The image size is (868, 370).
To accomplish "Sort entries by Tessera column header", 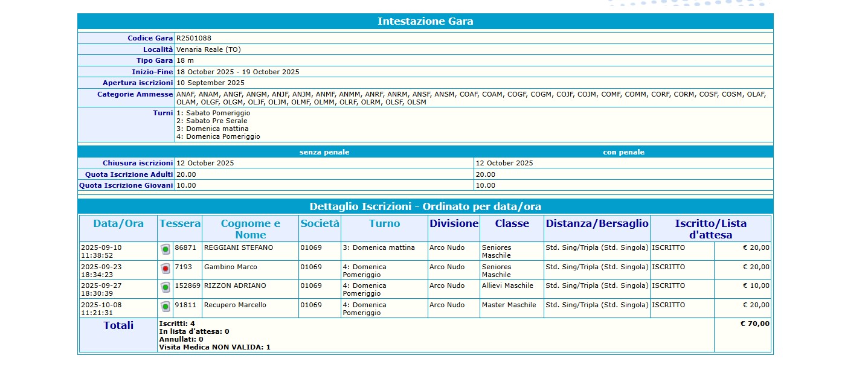I will click(x=180, y=223).
